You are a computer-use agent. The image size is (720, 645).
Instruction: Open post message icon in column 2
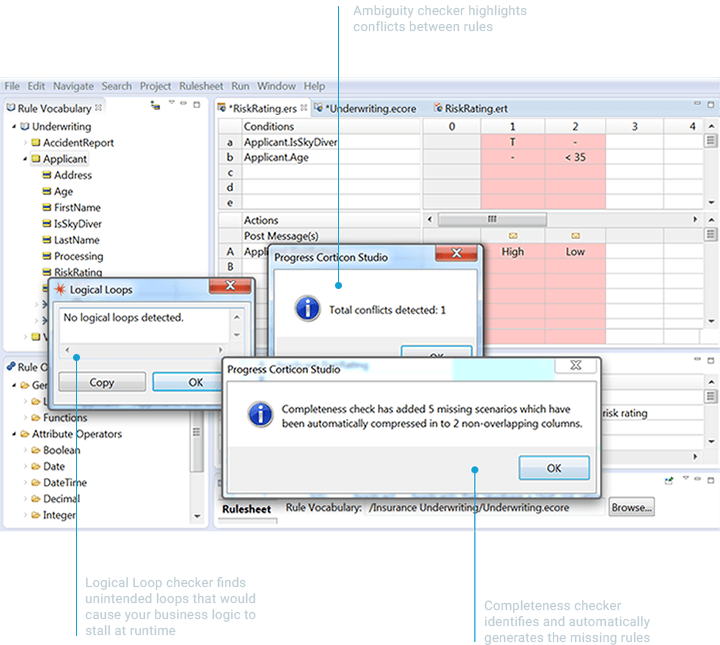click(x=575, y=236)
